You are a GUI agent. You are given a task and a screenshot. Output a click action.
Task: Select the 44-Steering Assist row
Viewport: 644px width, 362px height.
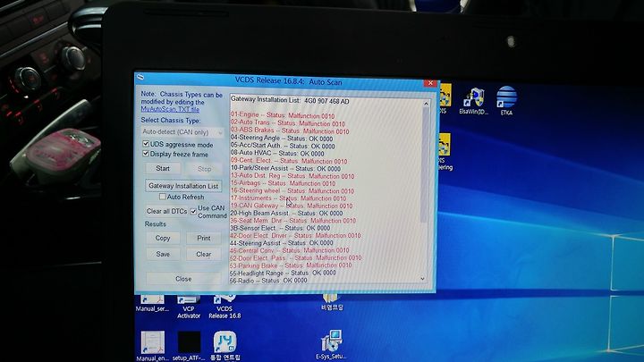tap(282, 242)
